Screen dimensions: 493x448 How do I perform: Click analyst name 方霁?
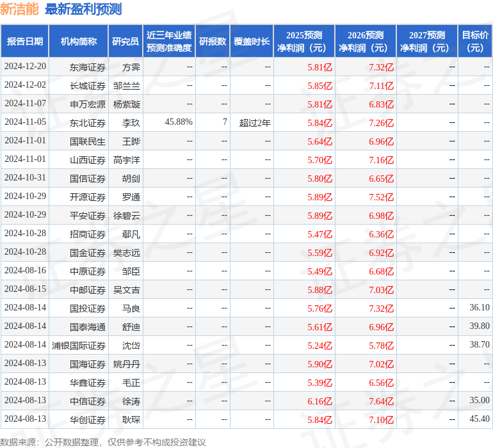click(x=131, y=67)
